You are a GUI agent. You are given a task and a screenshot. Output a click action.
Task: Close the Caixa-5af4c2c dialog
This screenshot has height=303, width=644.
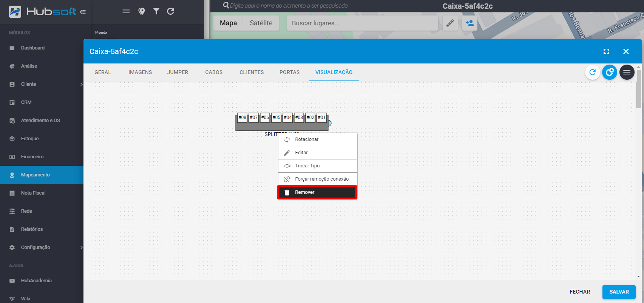click(626, 51)
